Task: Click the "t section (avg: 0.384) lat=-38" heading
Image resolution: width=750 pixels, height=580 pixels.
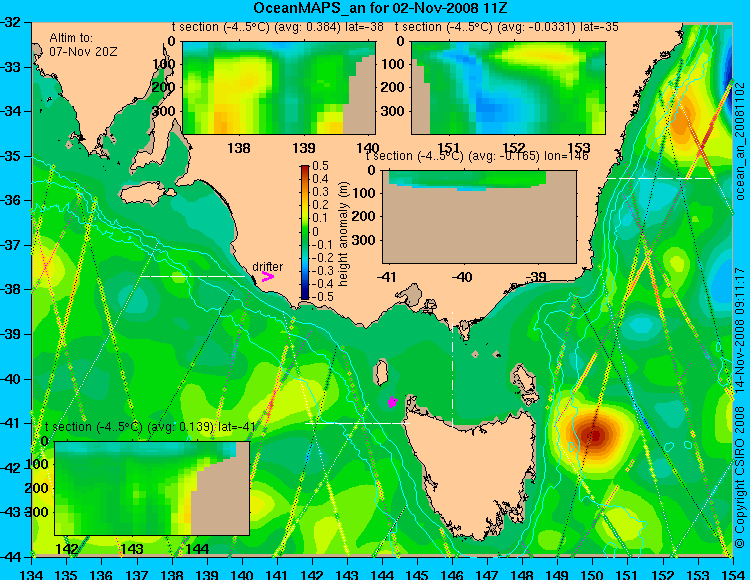Action: (x=277, y=27)
